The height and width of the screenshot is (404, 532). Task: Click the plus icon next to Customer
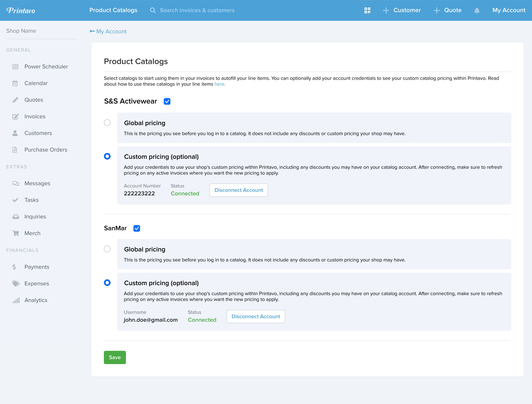[386, 10]
